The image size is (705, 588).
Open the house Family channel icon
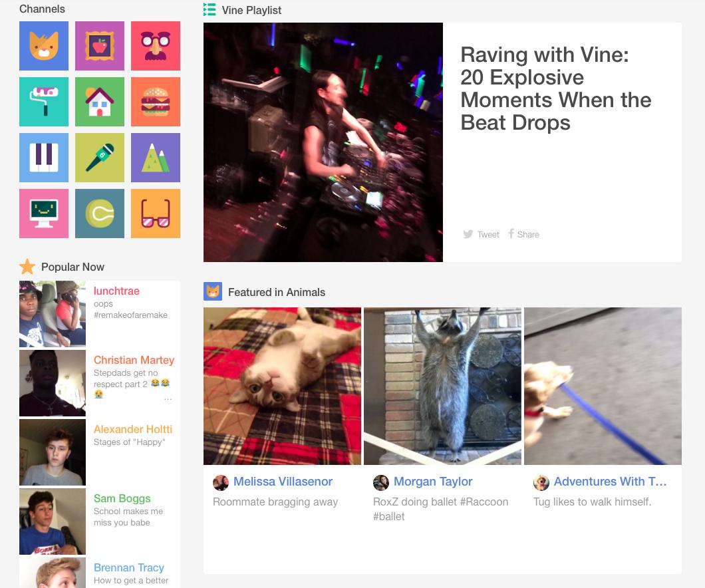[100, 102]
